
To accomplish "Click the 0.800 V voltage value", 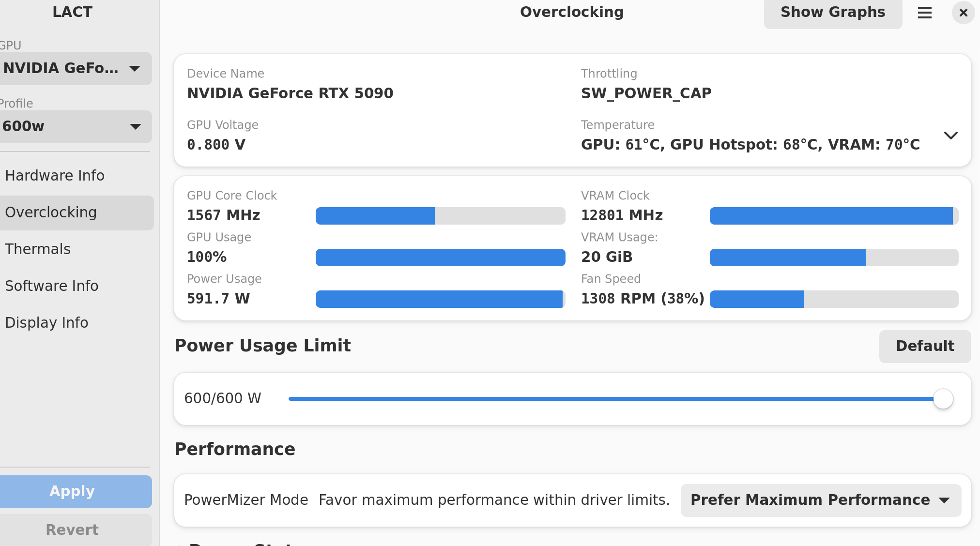I will tap(216, 145).
